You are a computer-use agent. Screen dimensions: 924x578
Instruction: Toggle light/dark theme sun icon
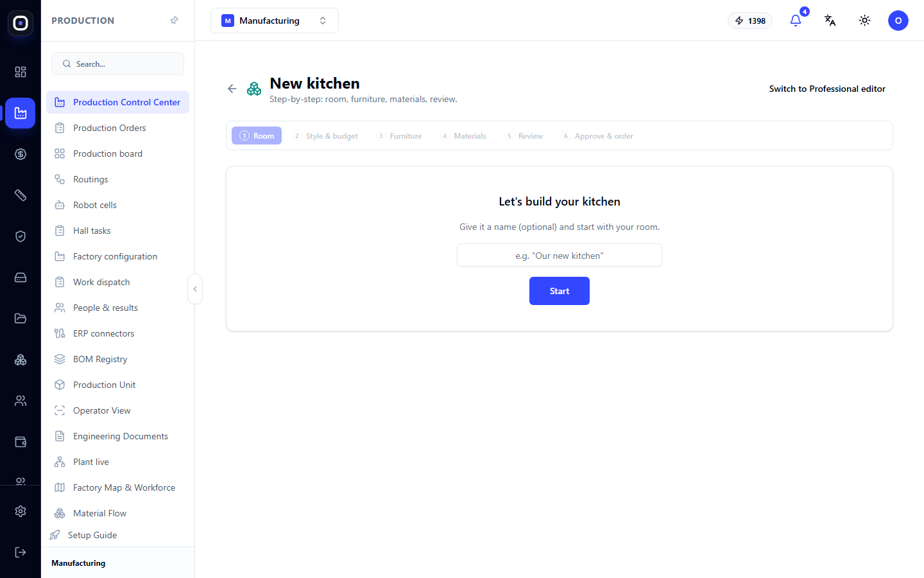click(865, 21)
